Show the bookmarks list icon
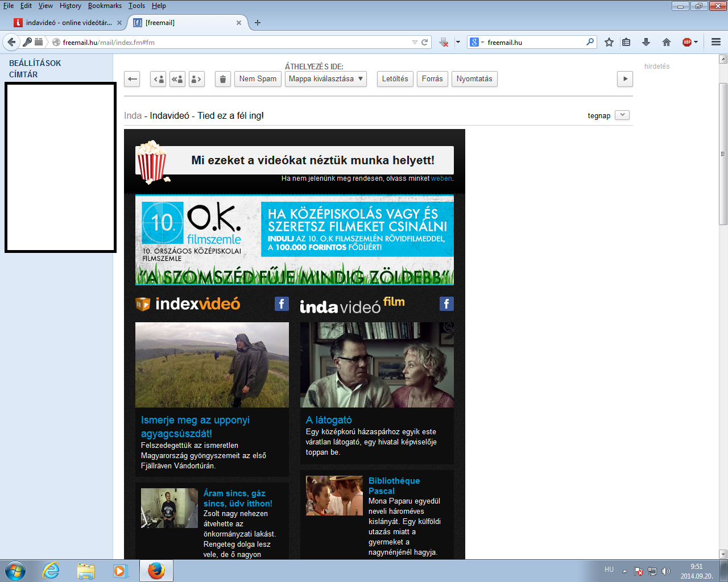This screenshot has height=582, width=728. click(626, 42)
